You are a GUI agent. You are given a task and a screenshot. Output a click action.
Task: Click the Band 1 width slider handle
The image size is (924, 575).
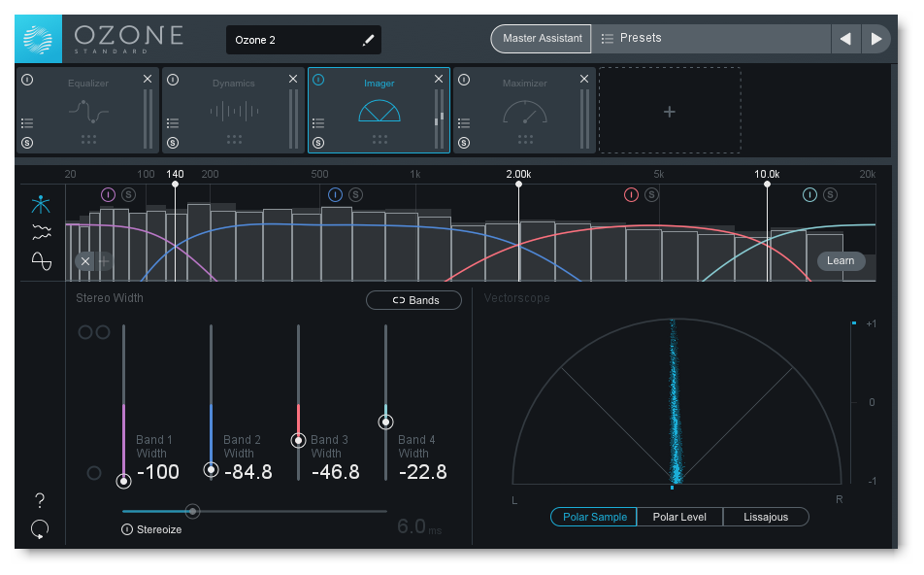(x=123, y=481)
